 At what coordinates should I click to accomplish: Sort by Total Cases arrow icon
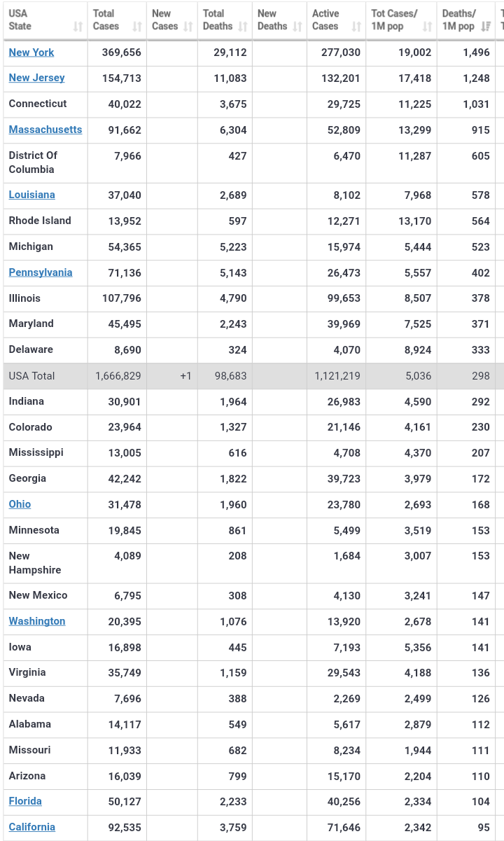click(137, 27)
